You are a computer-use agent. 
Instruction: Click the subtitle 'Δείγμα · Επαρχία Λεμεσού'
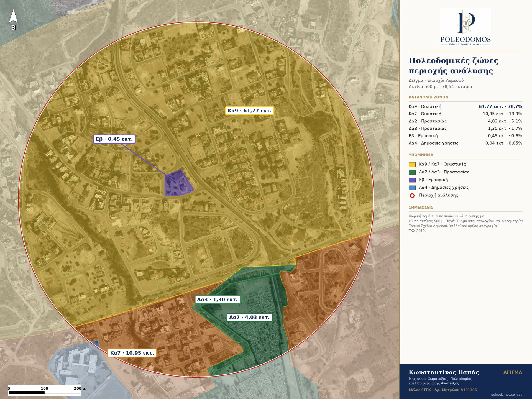[x=436, y=80]
